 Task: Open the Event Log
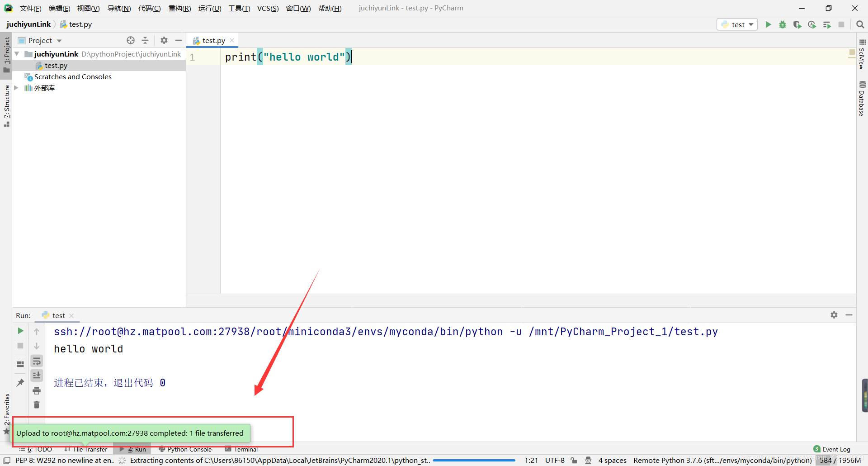[832, 449]
